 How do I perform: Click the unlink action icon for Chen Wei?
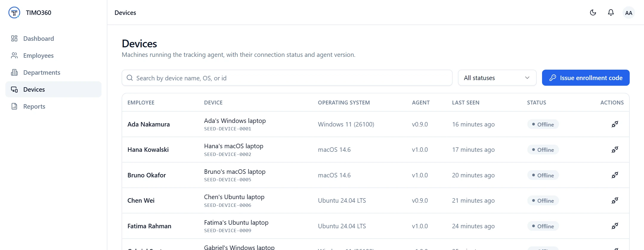[615, 200]
